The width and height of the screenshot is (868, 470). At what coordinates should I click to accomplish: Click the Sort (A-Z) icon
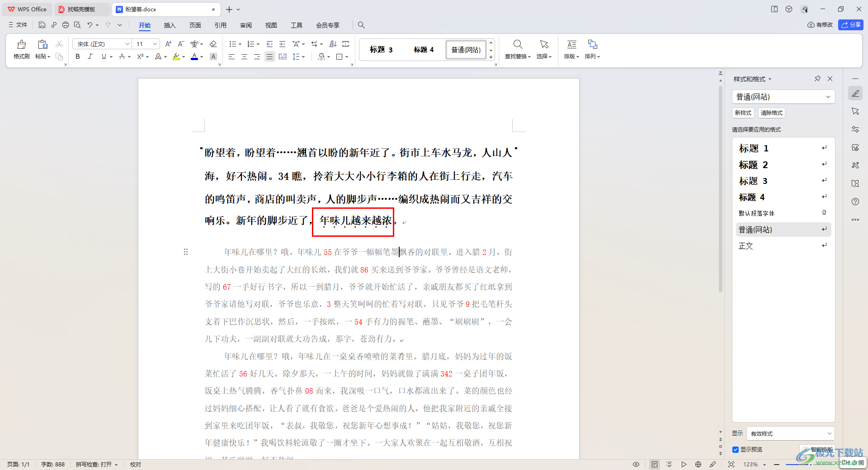[x=333, y=44]
